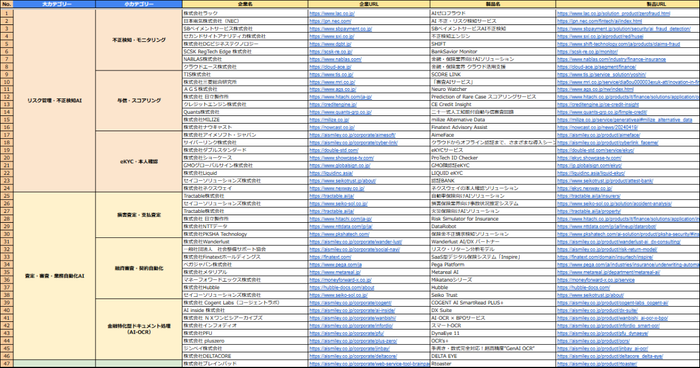This screenshot has height=368, width=700.
Task: Open the tractable.ai/ja/insurers link
Action: (588, 196)
